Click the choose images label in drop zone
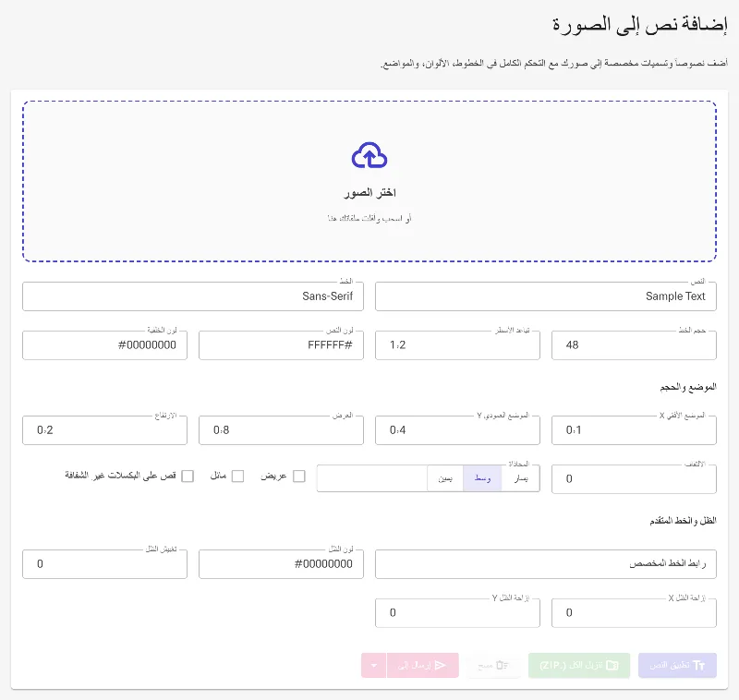 point(369,193)
